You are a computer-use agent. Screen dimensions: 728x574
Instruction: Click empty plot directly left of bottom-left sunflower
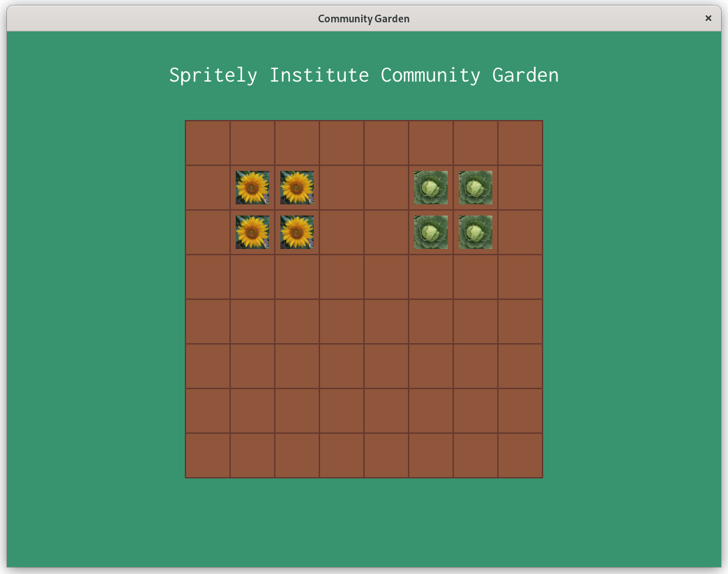coord(208,232)
